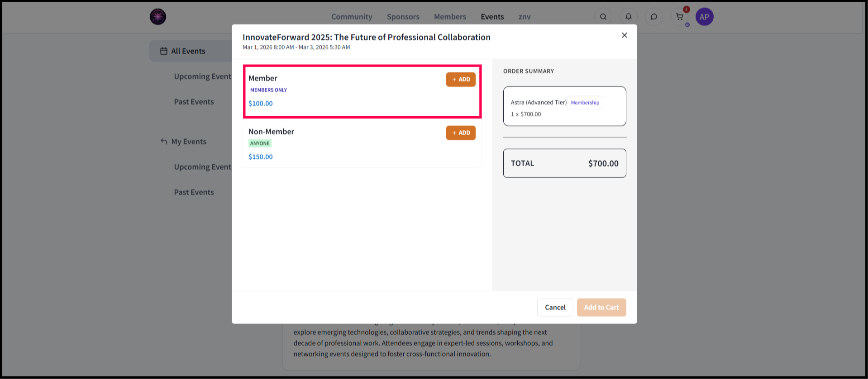Image resolution: width=868 pixels, height=379 pixels.
Task: Click the AP profile avatar
Action: [x=704, y=17]
